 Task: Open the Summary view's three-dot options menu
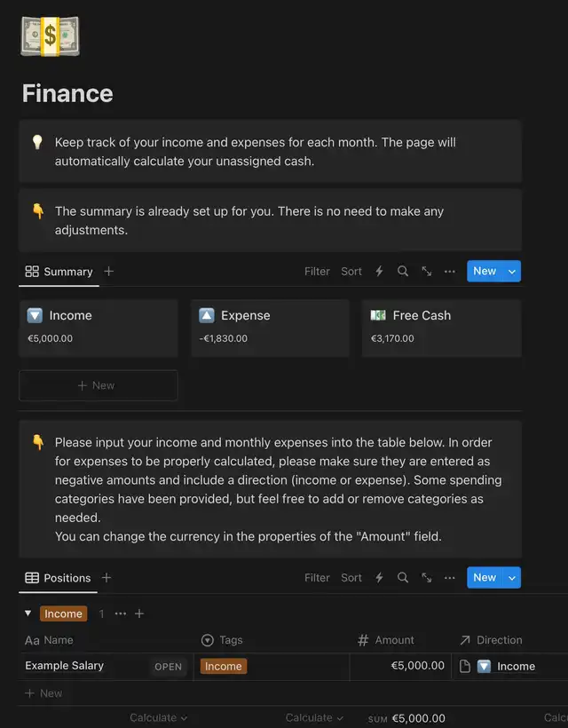coord(450,272)
